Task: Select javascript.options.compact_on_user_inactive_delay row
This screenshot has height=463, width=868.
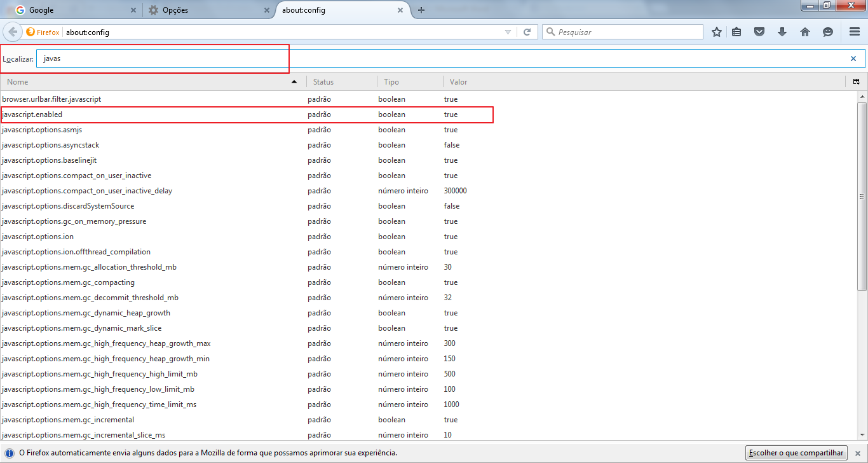Action: tap(428, 191)
